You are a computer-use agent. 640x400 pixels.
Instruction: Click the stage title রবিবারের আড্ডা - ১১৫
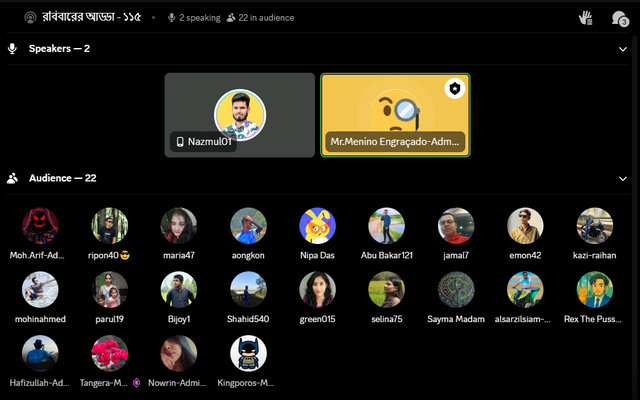(91, 17)
